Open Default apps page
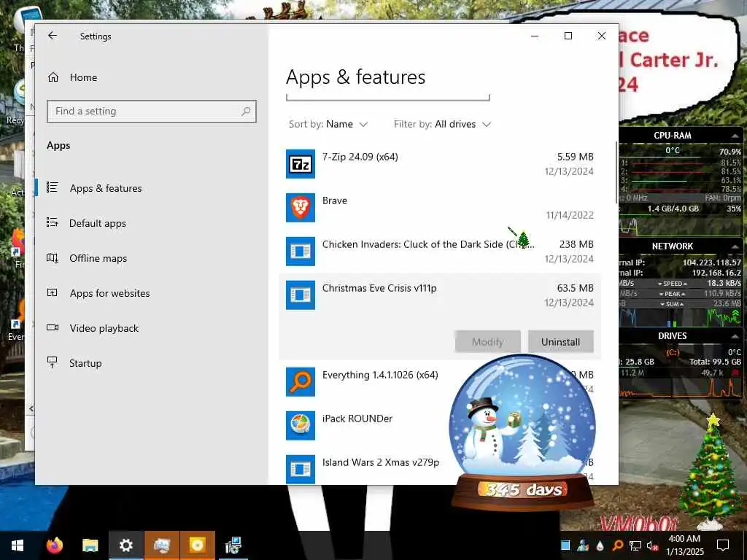The height and width of the screenshot is (560, 747). (x=98, y=223)
